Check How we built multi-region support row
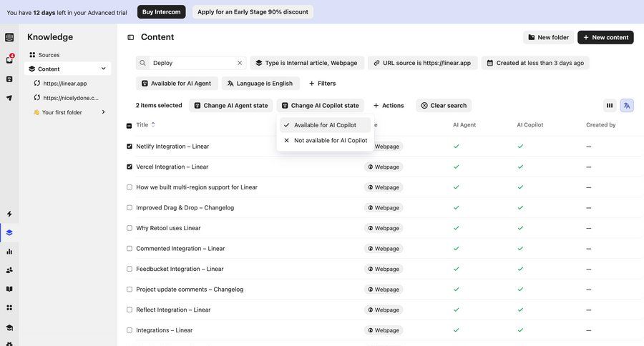This screenshot has width=644, height=346. (130, 187)
